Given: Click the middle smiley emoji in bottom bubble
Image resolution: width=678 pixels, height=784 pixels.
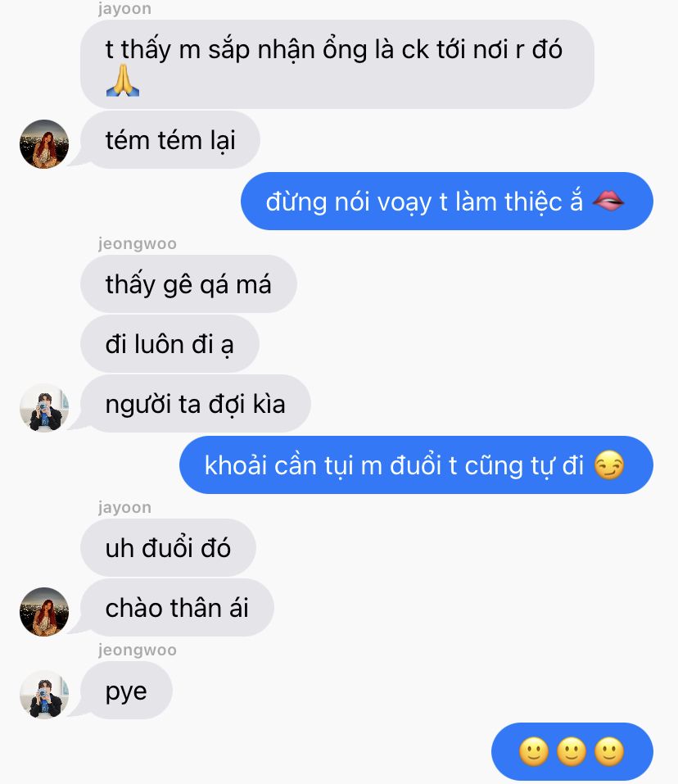Looking at the screenshot, I should (x=572, y=751).
